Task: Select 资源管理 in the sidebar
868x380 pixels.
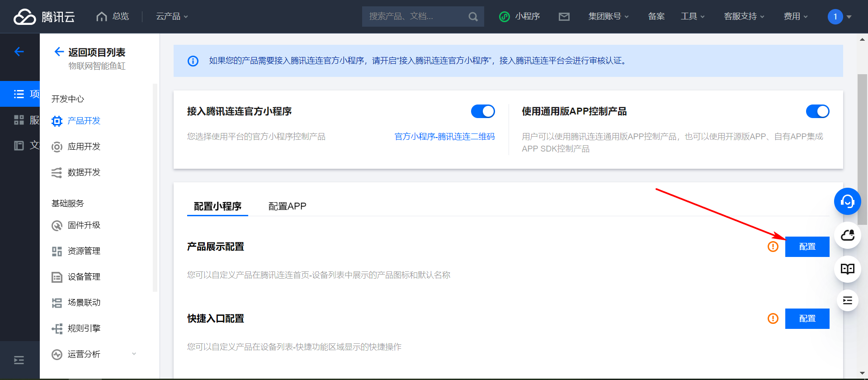Action: pos(84,251)
